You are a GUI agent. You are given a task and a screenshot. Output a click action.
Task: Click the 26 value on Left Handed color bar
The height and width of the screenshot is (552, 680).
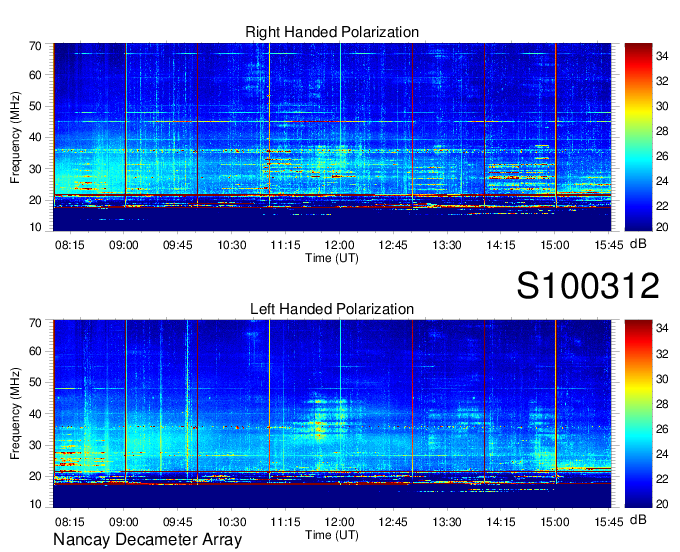(662, 429)
